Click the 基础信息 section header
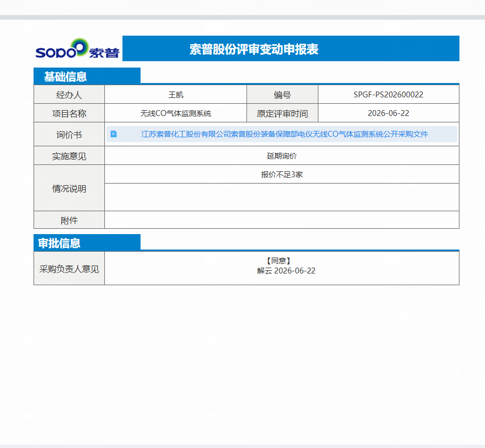This screenshot has width=485, height=448. click(x=87, y=76)
